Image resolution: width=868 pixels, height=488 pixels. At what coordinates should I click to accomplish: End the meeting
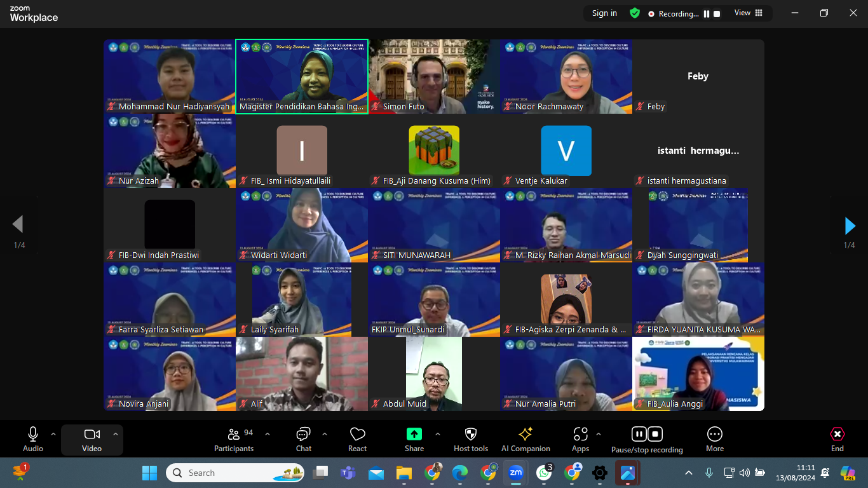pos(837,440)
